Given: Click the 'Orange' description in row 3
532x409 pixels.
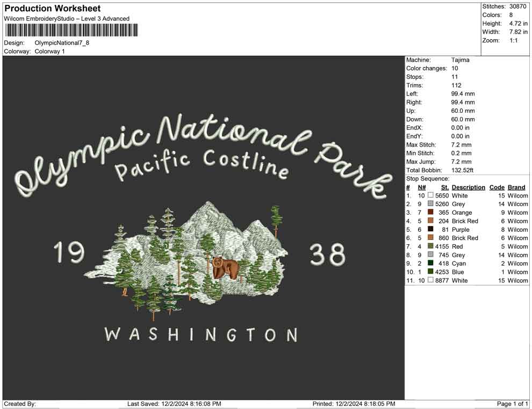Looking at the screenshot, I should click(462, 213).
